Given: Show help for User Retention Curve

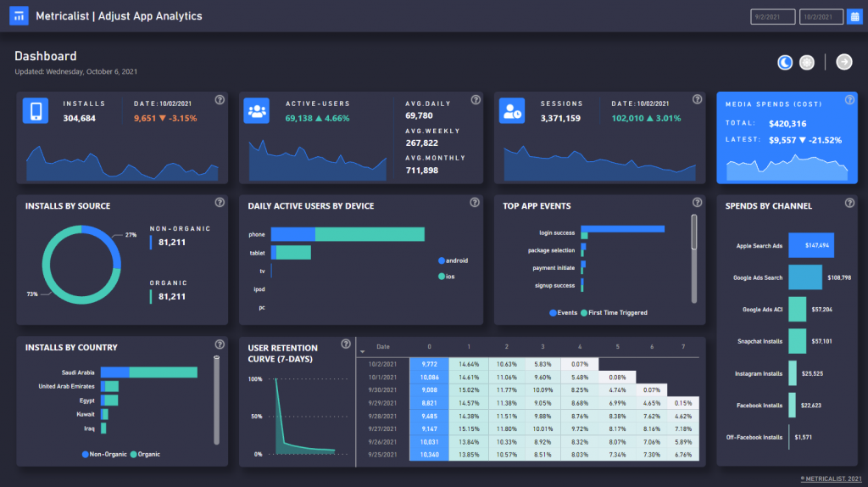Looking at the screenshot, I should (346, 344).
